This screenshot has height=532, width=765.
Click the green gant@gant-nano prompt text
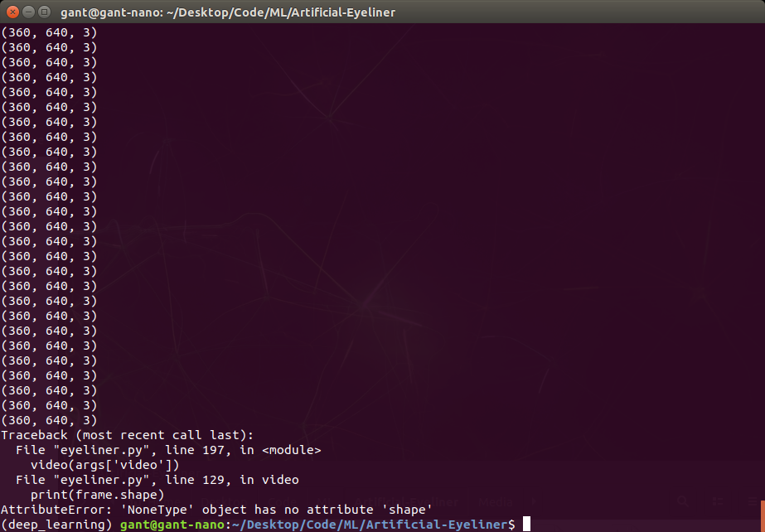[x=172, y=525]
